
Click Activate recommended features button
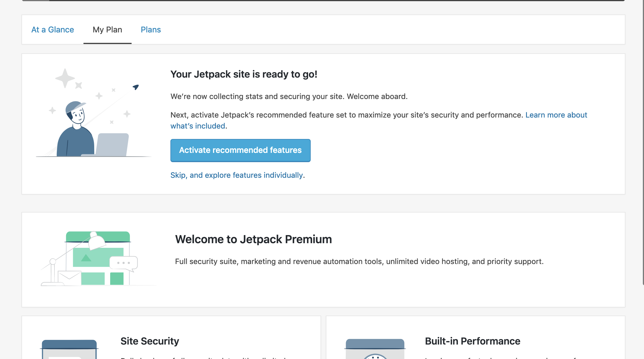(x=240, y=150)
